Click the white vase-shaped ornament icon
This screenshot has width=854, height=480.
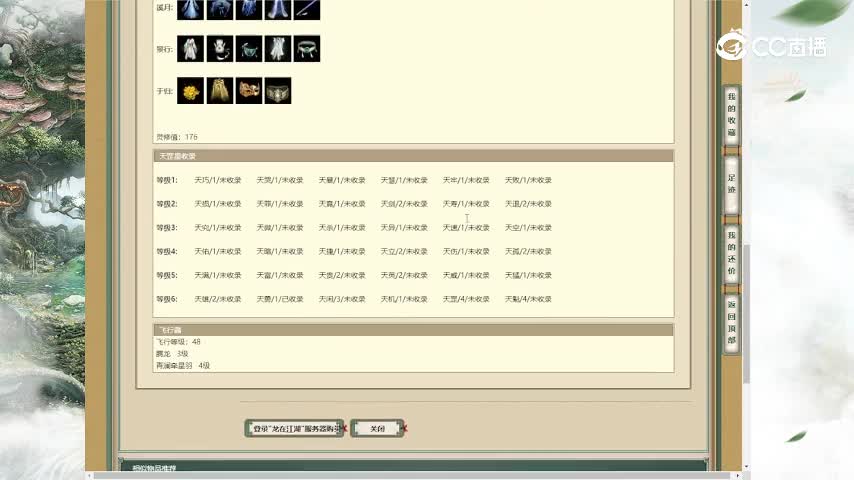tap(220, 48)
